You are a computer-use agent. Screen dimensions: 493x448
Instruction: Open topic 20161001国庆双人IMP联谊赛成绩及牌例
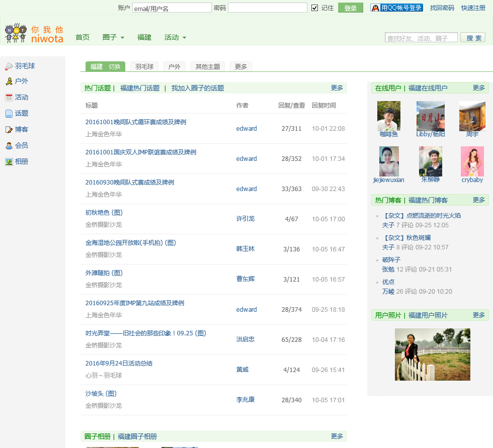point(141,152)
